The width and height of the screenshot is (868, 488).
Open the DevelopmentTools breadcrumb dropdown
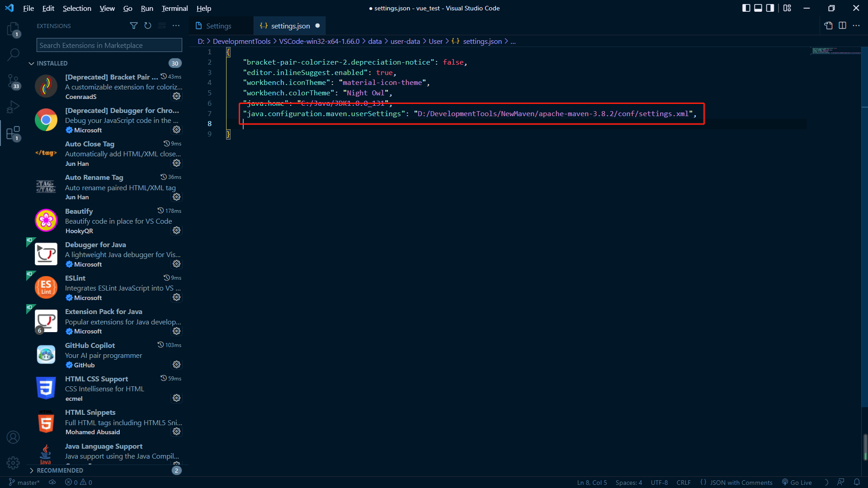(x=241, y=41)
